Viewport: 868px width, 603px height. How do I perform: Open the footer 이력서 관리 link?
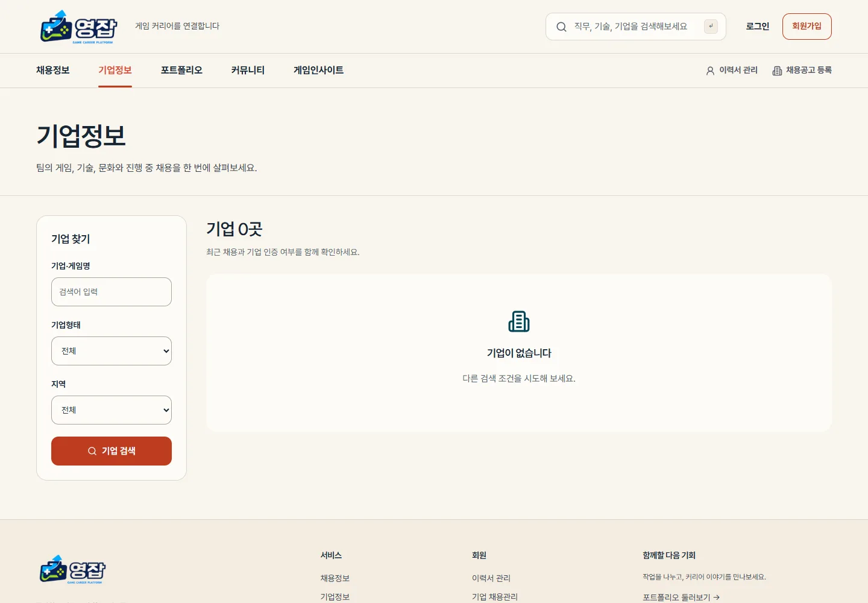click(491, 578)
